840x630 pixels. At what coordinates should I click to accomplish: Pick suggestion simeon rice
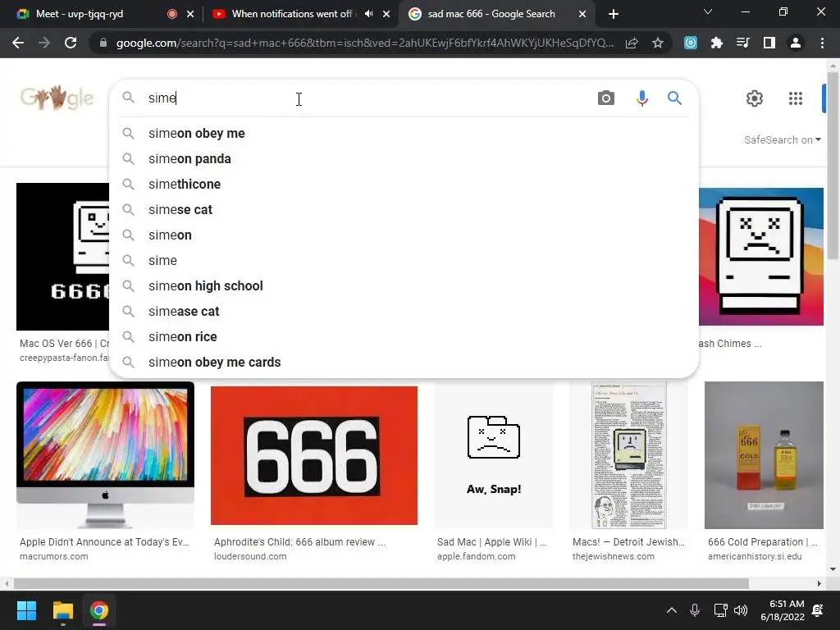tap(404, 337)
